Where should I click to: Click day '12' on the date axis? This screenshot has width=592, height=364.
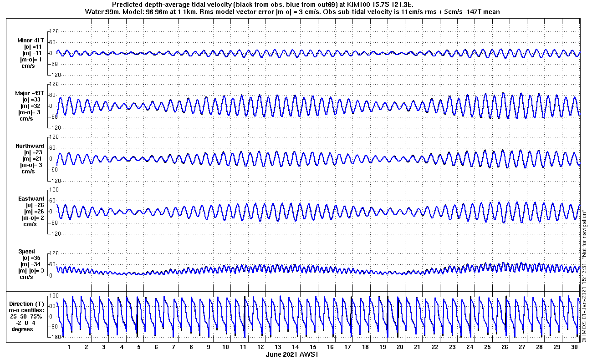point(260,347)
